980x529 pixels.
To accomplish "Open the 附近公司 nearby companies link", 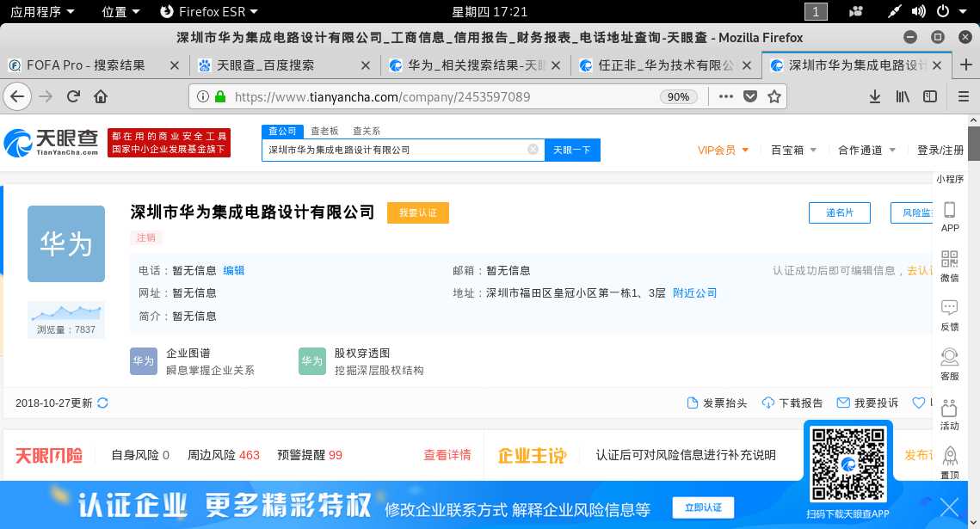I will tap(694, 293).
